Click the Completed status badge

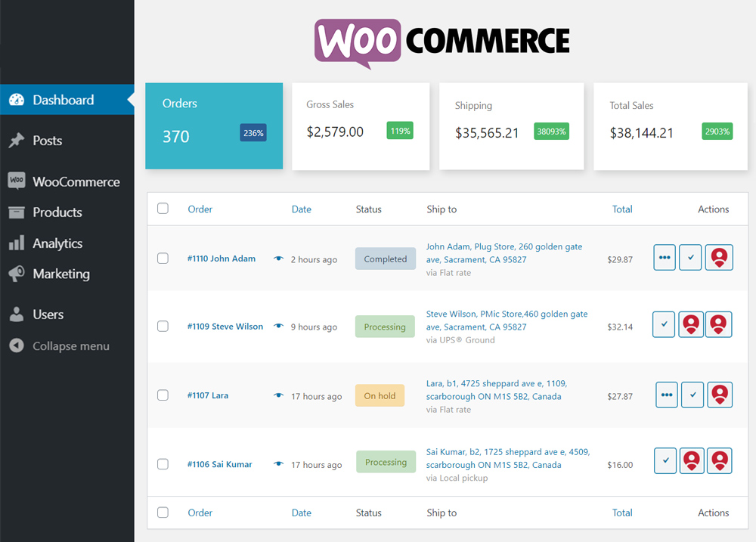pyautogui.click(x=386, y=259)
